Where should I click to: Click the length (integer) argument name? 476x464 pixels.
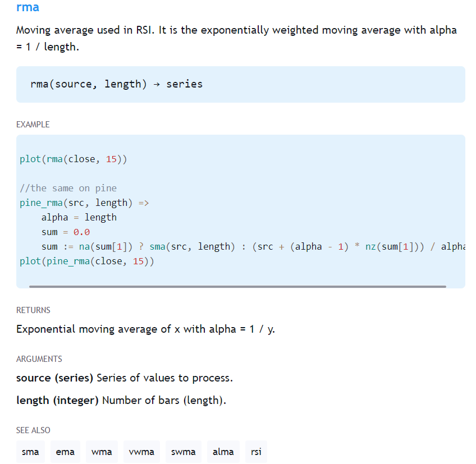(57, 401)
